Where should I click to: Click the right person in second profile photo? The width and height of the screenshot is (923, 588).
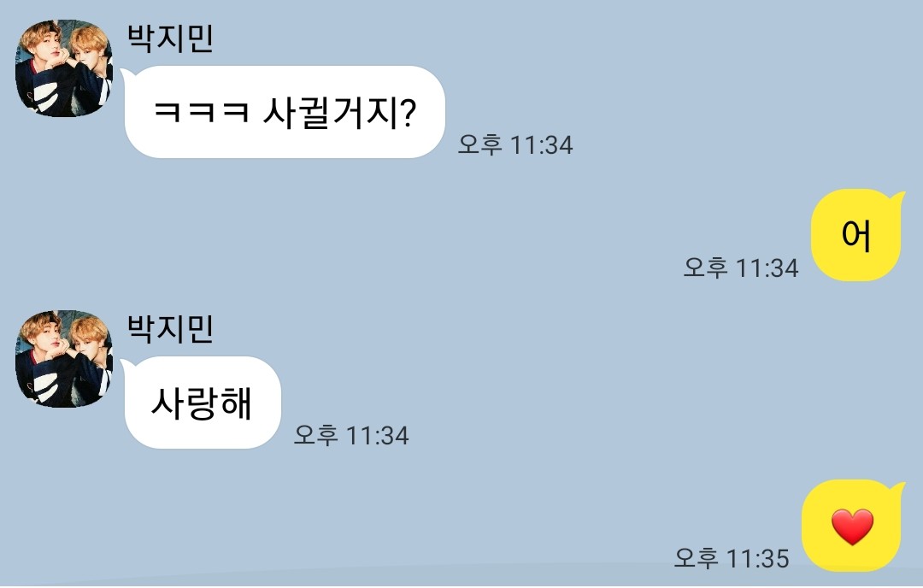coord(90,360)
